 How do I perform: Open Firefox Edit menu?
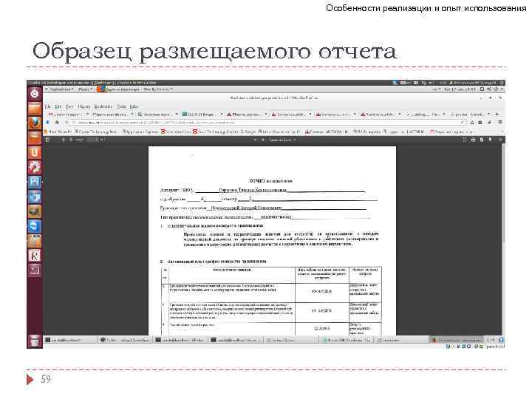coord(58,106)
